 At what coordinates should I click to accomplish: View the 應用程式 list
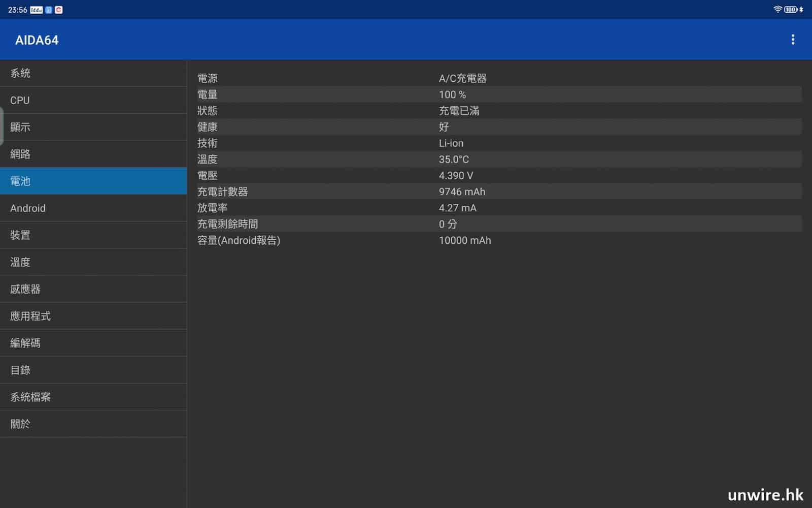[93, 316]
